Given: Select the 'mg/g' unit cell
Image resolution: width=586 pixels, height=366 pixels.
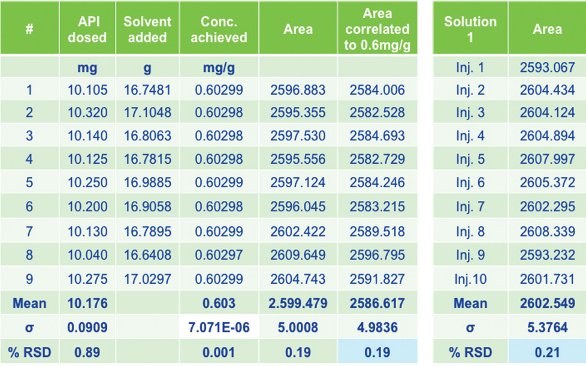Looking at the screenshot, I should coord(219,68).
